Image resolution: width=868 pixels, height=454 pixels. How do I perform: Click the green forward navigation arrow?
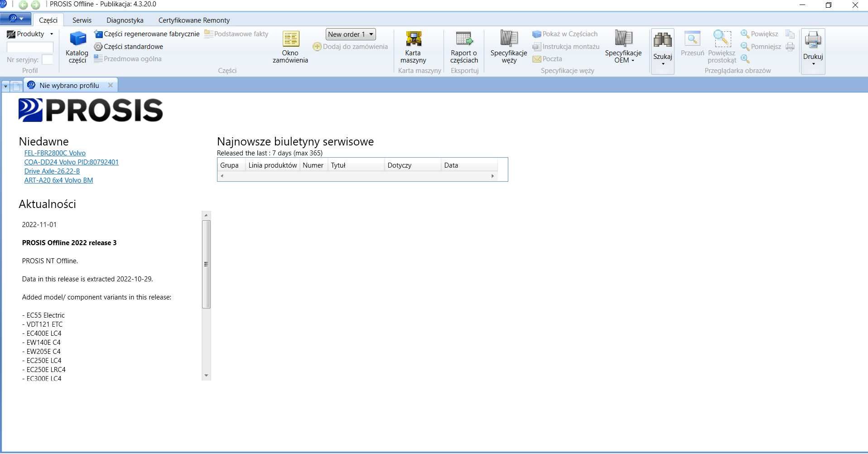pos(35,5)
